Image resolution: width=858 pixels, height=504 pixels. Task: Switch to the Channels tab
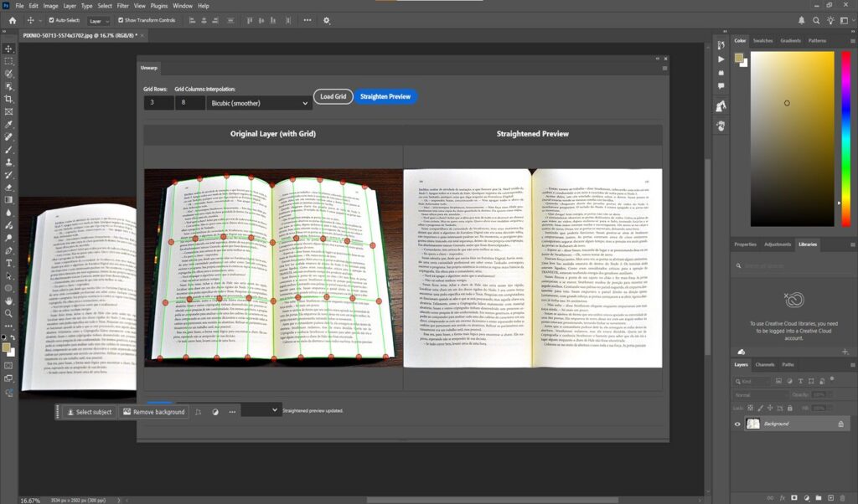[765, 365]
